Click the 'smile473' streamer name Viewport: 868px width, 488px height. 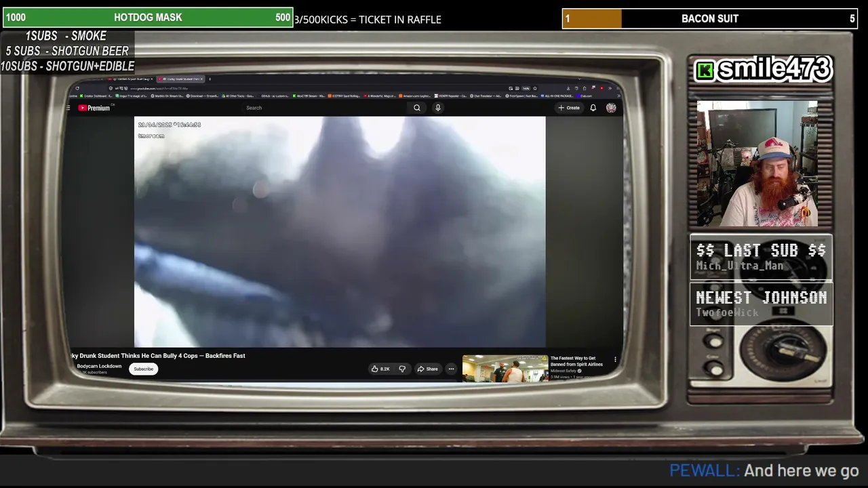pos(774,69)
